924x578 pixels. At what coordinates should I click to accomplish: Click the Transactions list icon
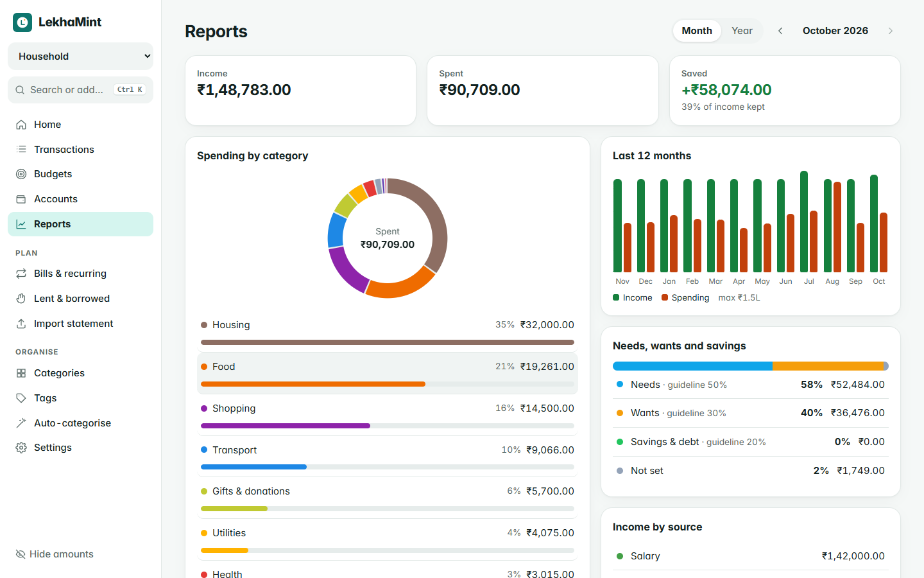coord(21,150)
